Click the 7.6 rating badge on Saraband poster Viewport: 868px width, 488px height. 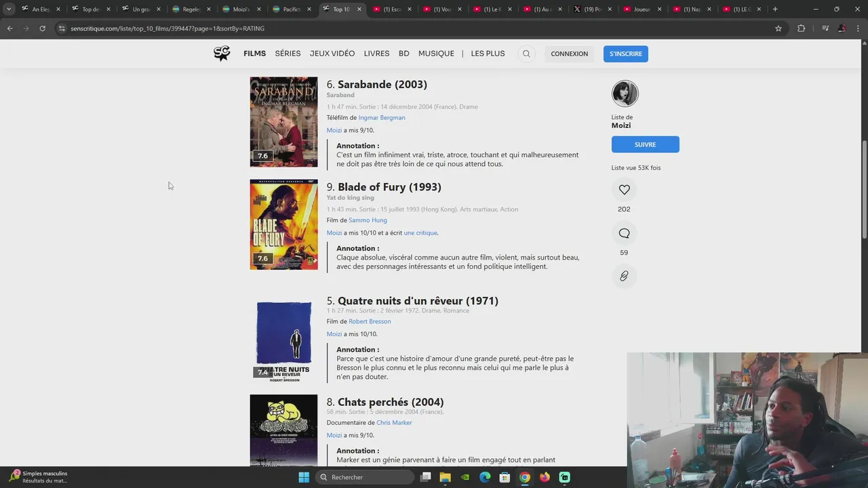coord(263,156)
